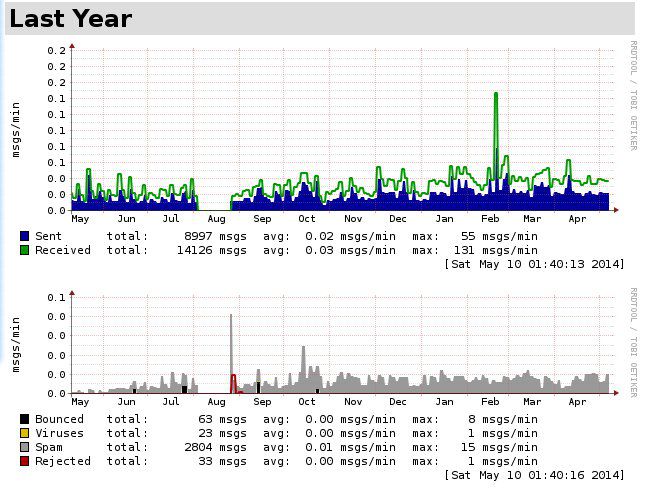Click the Aug label on the top graph axis
Viewport: 649px width, 488px height.
tap(217, 218)
